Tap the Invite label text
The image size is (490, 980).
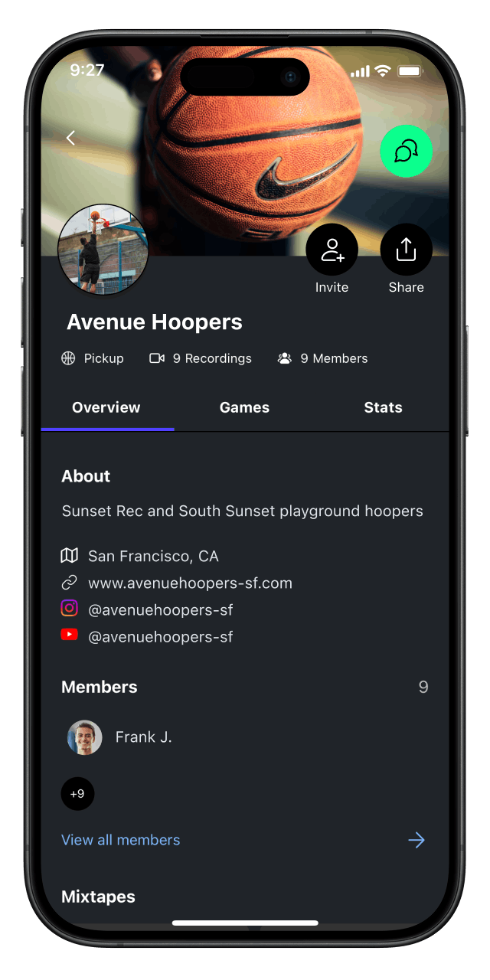(x=332, y=287)
